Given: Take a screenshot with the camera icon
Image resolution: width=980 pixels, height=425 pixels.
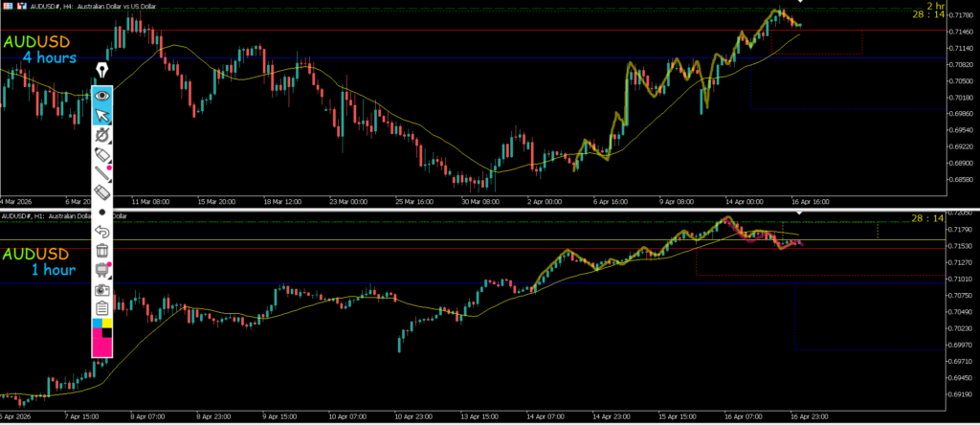Looking at the screenshot, I should click(x=102, y=289).
